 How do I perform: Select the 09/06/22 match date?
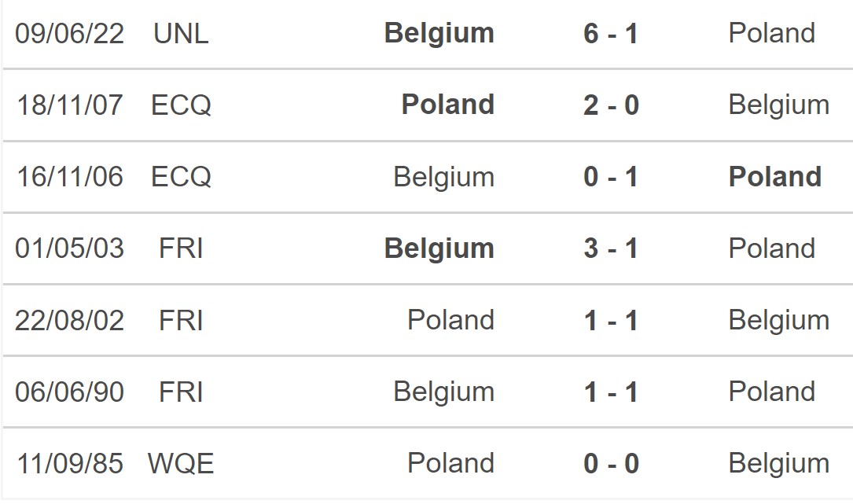[x=70, y=34]
